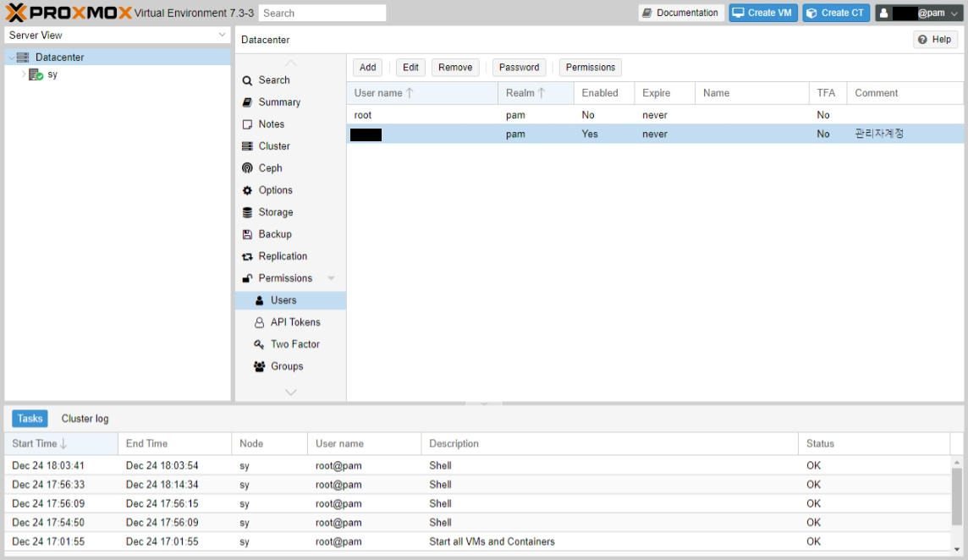The height and width of the screenshot is (560, 968).
Task: Open the Storage section
Action: (290, 212)
